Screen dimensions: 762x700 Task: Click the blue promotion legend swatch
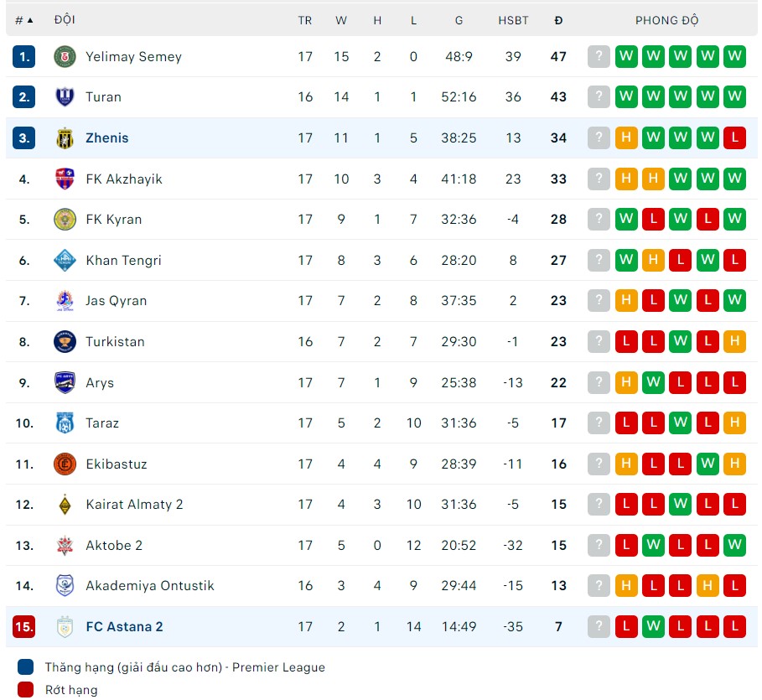tap(26, 667)
